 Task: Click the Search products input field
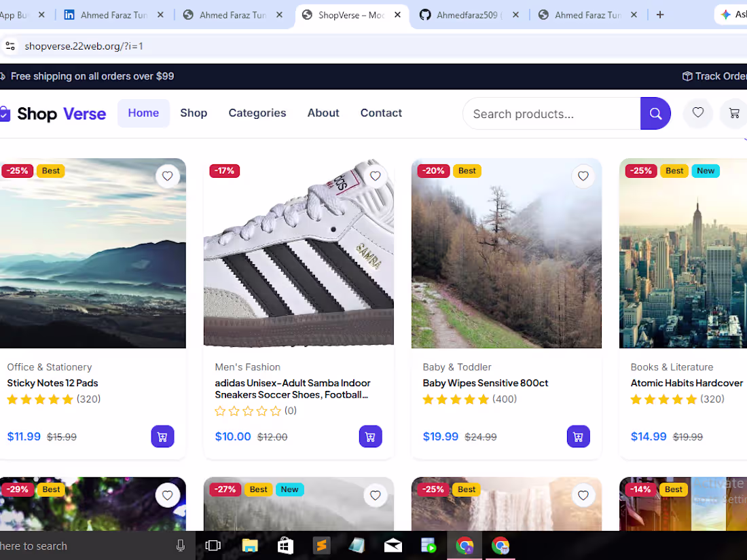pyautogui.click(x=551, y=114)
